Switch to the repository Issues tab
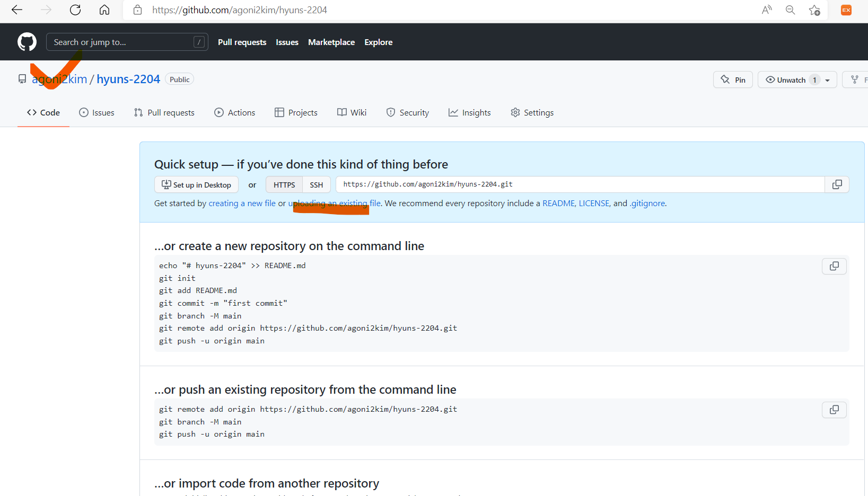This screenshot has width=868, height=496. pyautogui.click(x=97, y=112)
